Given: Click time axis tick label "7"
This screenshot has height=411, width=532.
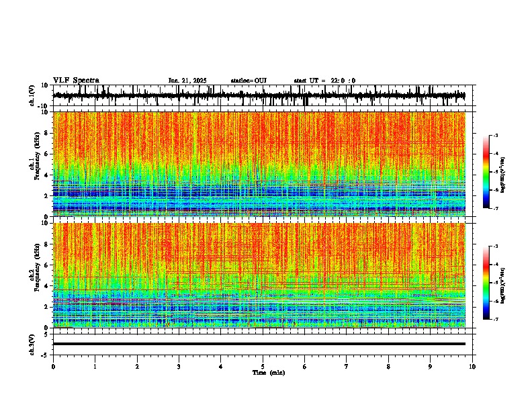Looking at the screenshot, I should coord(347,367).
